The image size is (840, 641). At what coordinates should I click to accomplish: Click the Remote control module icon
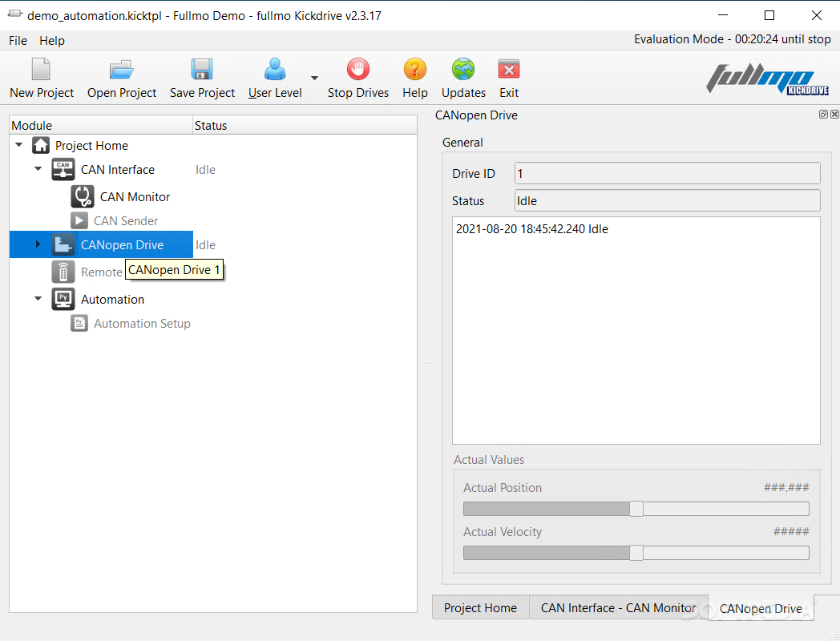pyautogui.click(x=63, y=272)
